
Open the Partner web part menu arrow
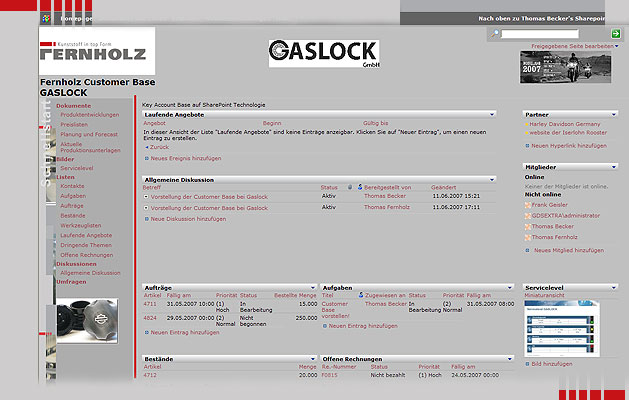[613, 115]
